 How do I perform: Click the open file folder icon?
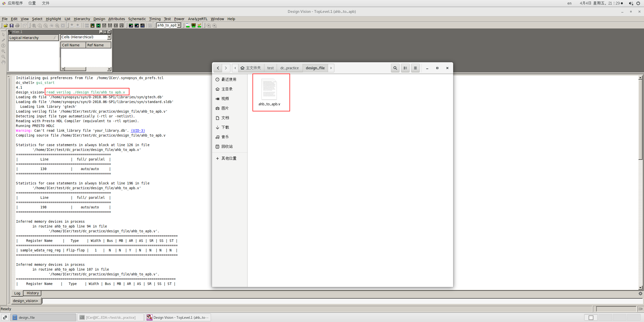tap(6, 25)
